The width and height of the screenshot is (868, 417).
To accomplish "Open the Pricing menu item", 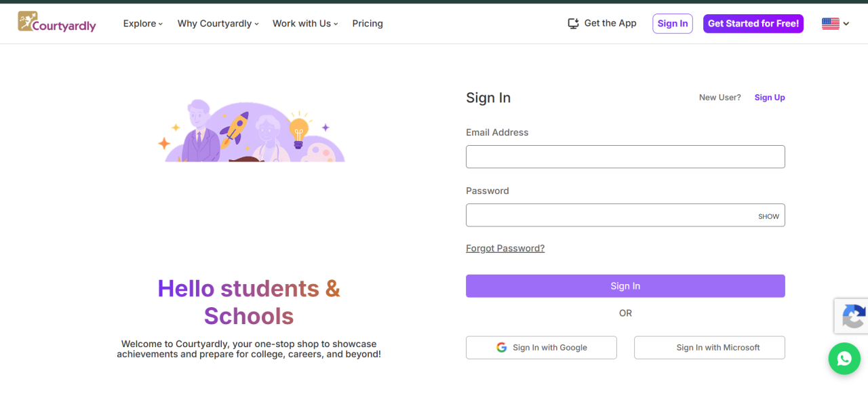I will (368, 23).
